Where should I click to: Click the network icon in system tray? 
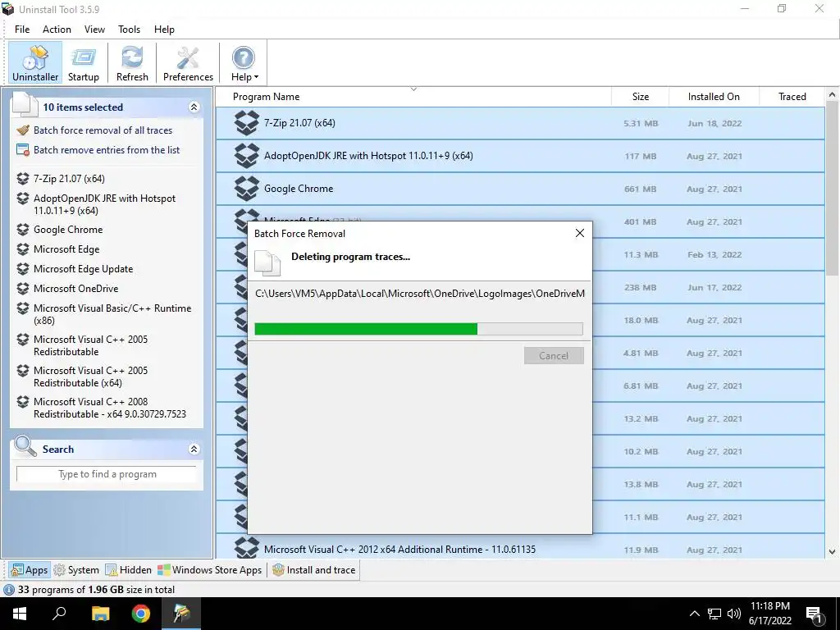coord(714,614)
